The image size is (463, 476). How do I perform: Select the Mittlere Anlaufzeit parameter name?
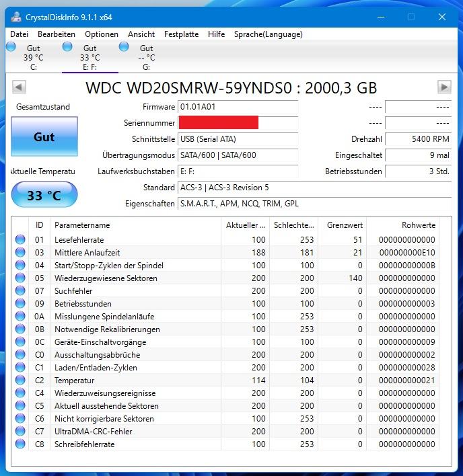87,252
